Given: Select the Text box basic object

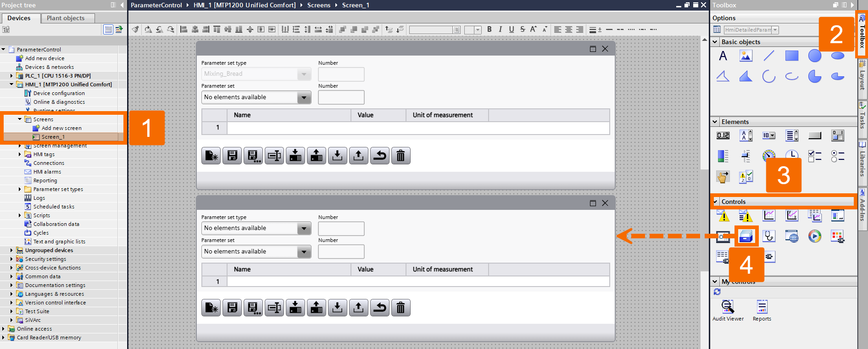Looking at the screenshot, I should (x=723, y=56).
